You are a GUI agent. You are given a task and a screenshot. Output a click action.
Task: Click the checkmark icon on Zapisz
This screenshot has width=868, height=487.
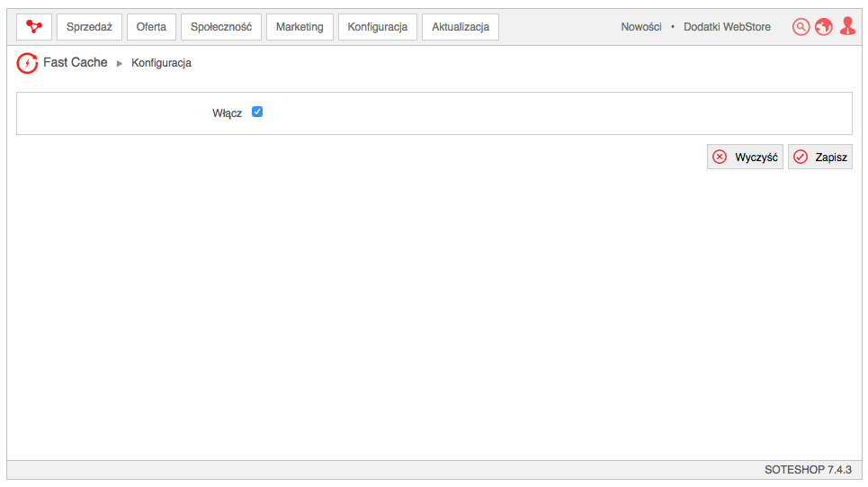(x=801, y=157)
